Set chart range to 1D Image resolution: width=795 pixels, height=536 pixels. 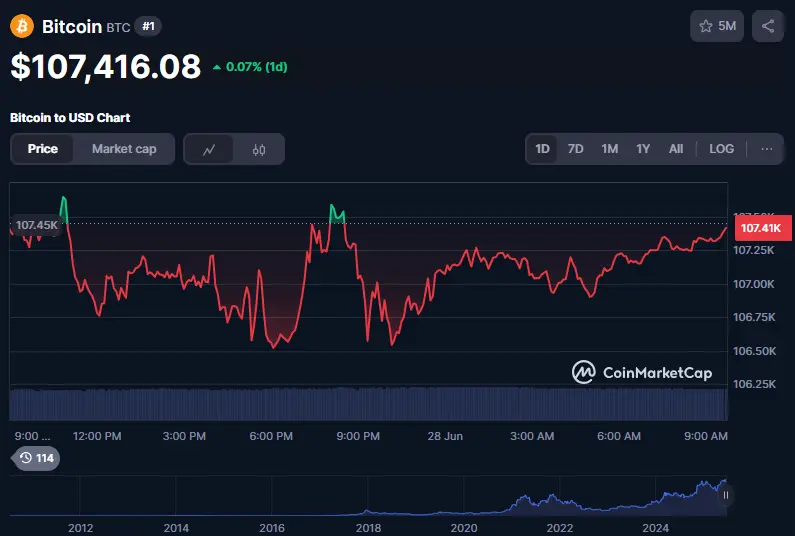point(543,149)
